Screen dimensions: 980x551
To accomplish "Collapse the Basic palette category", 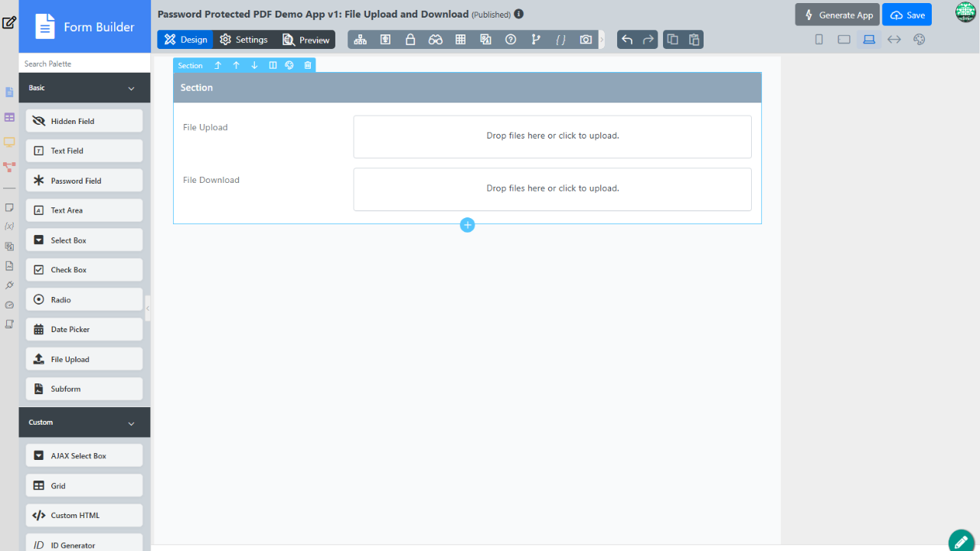I will [x=131, y=89].
